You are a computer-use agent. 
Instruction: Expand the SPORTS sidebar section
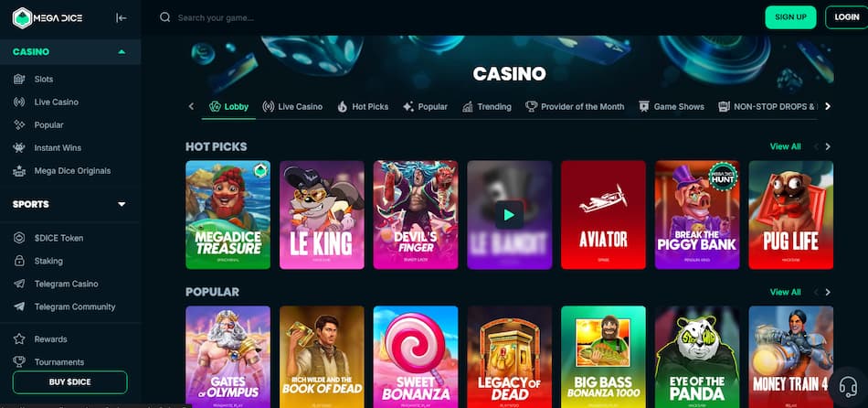tap(122, 204)
